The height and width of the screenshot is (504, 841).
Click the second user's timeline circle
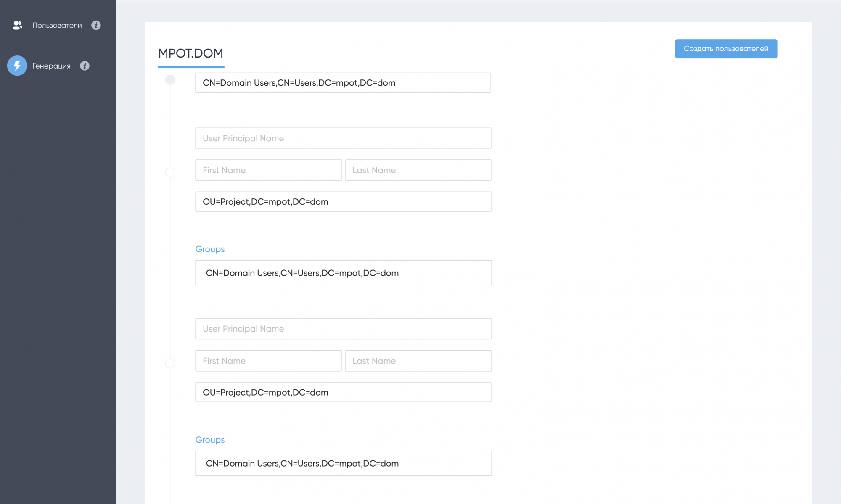[x=170, y=363]
